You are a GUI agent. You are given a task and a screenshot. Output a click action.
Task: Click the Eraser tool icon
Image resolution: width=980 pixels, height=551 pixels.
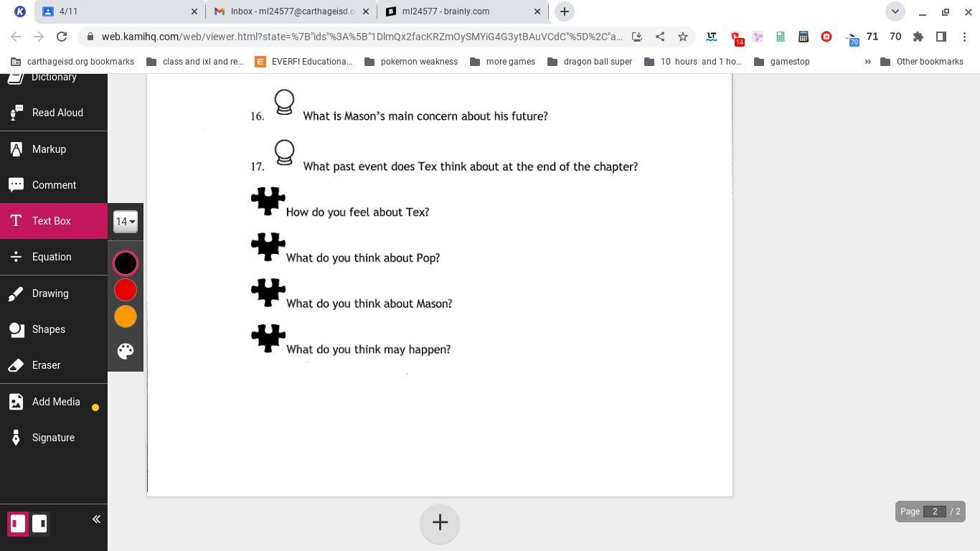(x=16, y=365)
